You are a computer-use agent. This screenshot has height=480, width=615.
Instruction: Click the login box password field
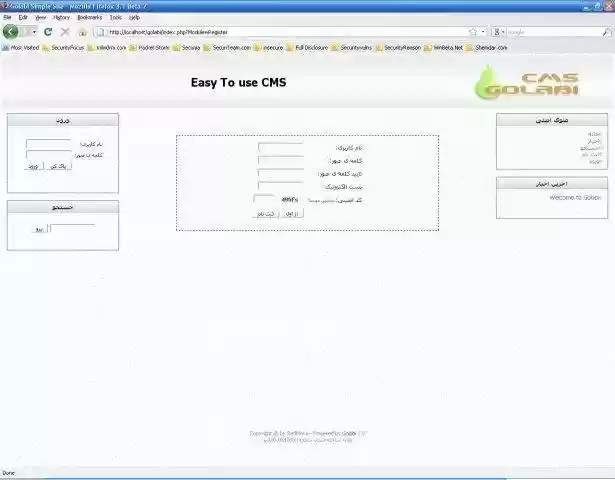pos(48,155)
